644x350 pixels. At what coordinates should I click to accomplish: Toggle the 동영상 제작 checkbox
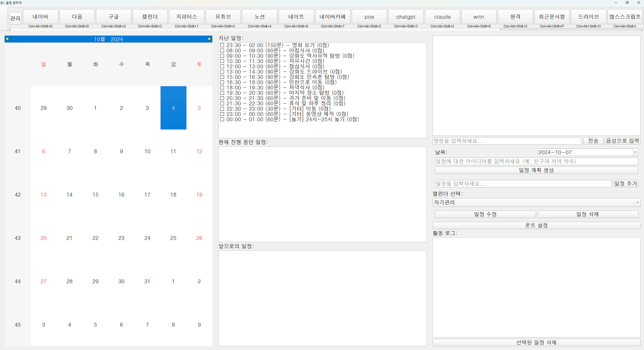[222, 114]
